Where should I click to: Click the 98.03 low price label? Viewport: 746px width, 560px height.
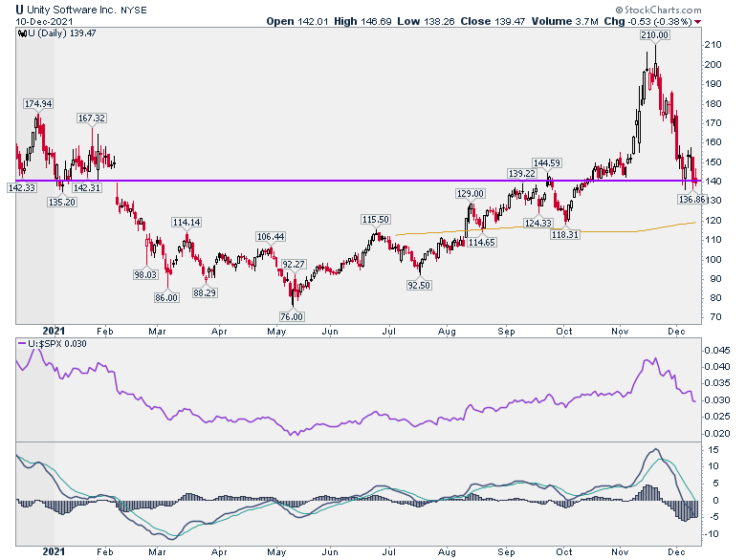coord(145,274)
